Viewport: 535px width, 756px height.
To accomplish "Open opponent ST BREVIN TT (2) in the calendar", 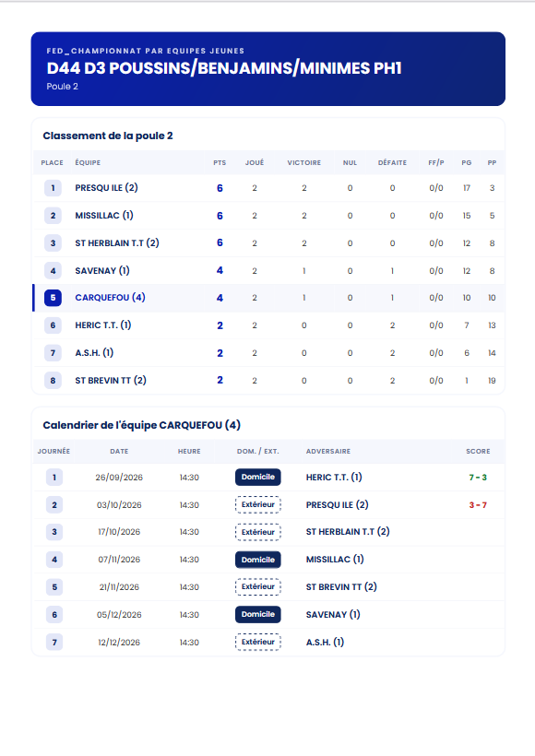I will tap(341, 586).
